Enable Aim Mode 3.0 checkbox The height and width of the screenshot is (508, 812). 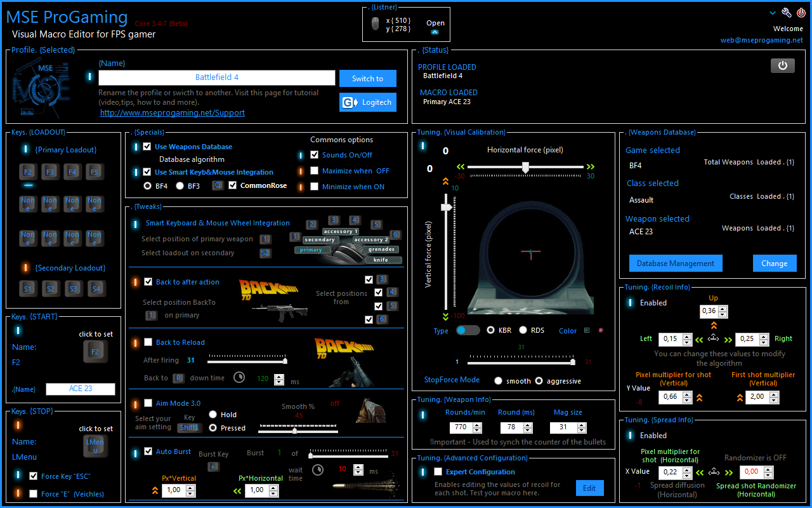[x=148, y=403]
